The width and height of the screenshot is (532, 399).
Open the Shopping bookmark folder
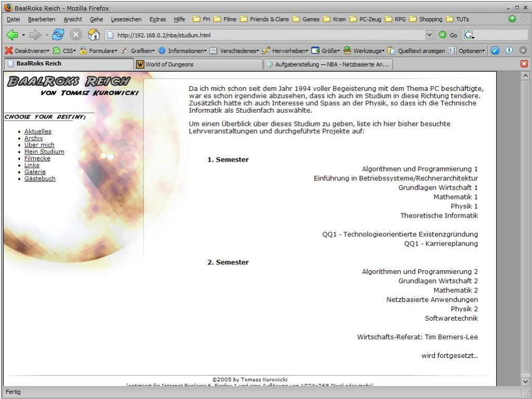(x=426, y=19)
